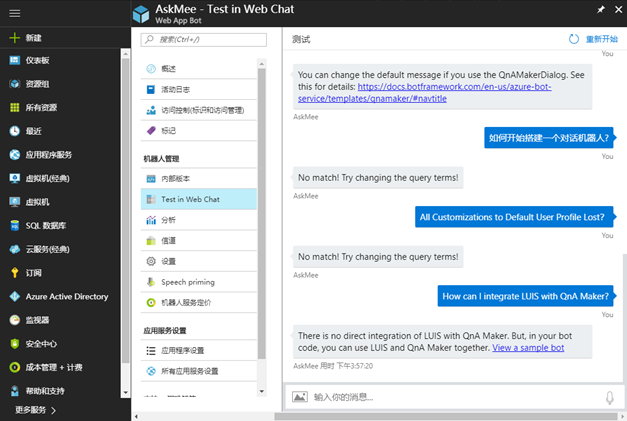This screenshot has width=627, height=421.
Task: Open 虚拟机(经典) icon
Action: point(14,178)
